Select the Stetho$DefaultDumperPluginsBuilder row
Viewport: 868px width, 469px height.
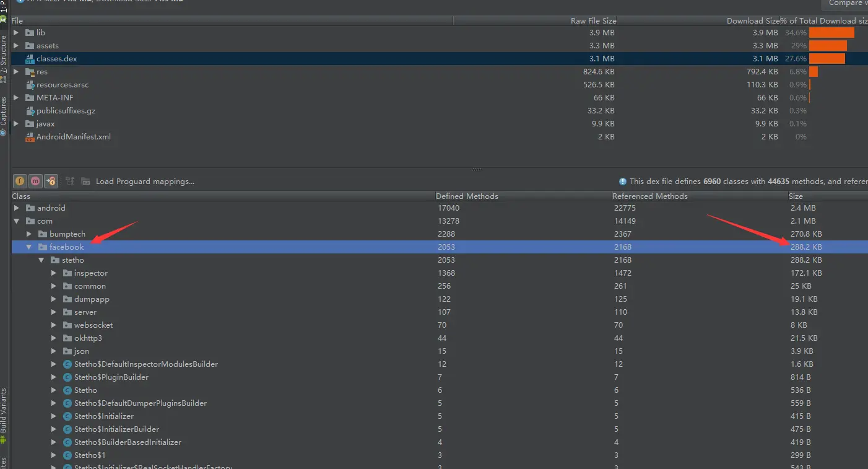[x=440, y=403]
